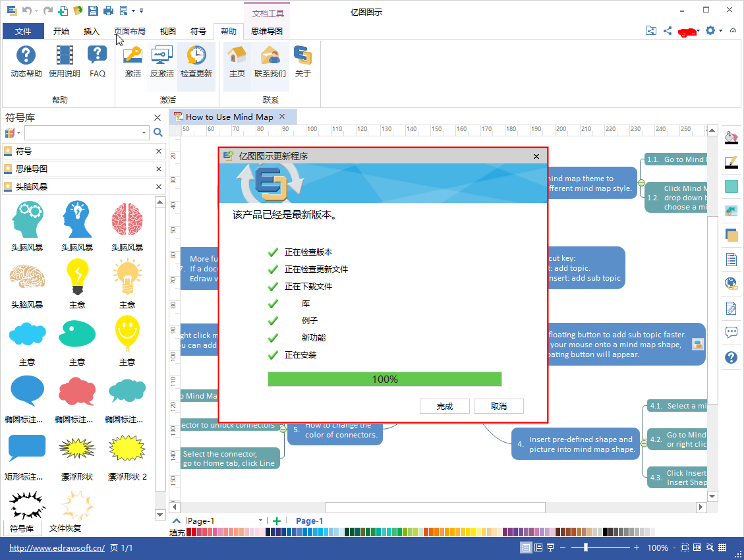Click the zoom in plus in status bar
Image resolution: width=744 pixels, height=560 pixels.
tap(637, 547)
